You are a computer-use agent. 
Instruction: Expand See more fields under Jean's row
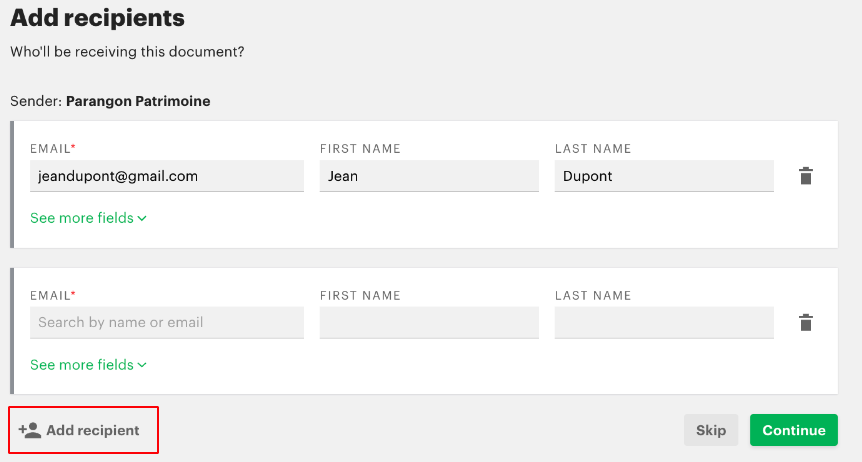[x=82, y=218]
